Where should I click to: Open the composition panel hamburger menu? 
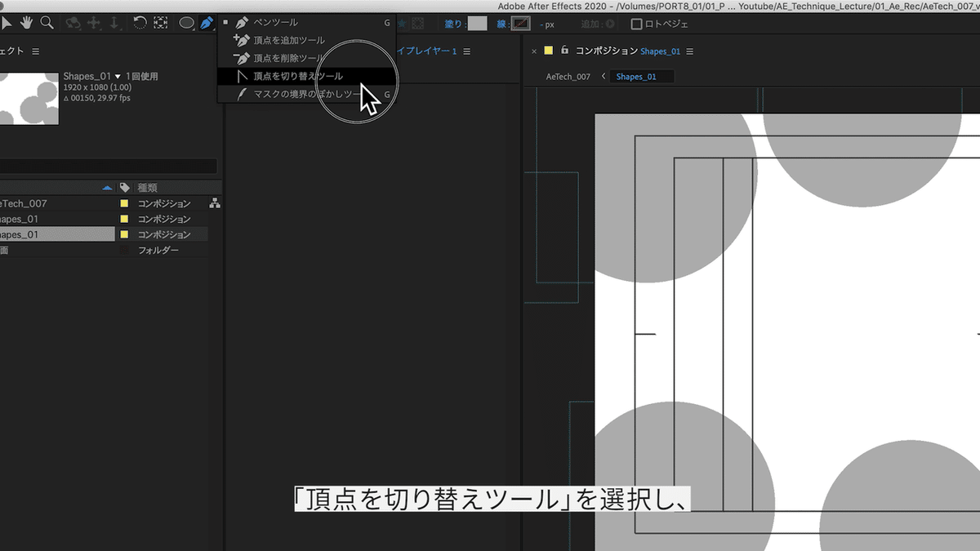(690, 51)
